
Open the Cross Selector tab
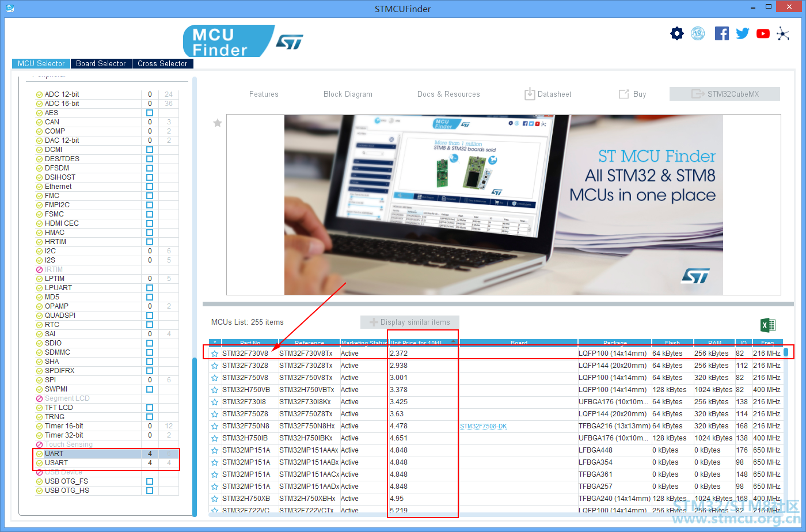coord(162,63)
